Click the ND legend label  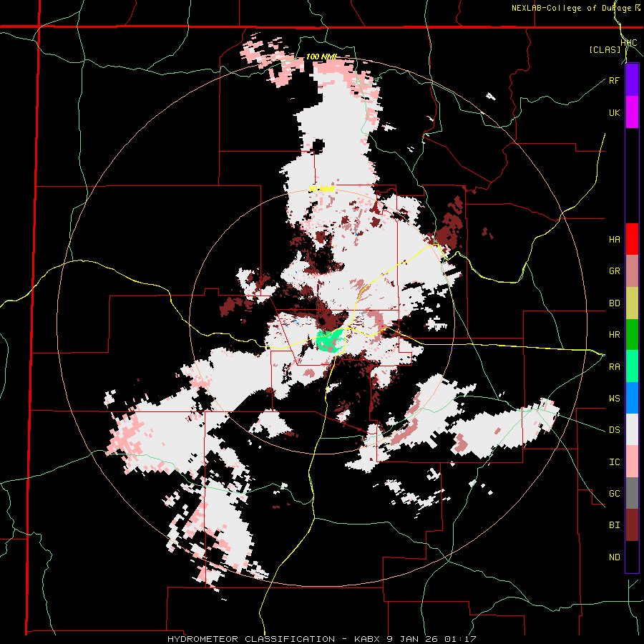614,557
